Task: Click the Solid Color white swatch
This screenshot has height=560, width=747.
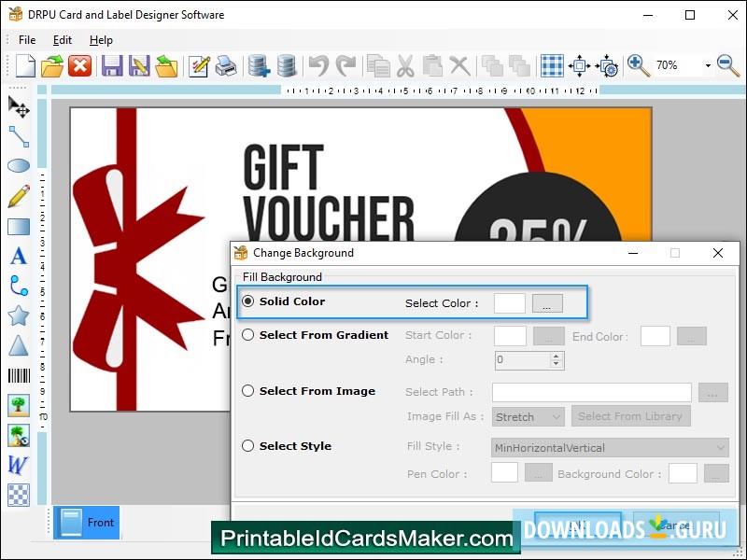Action: (x=510, y=303)
